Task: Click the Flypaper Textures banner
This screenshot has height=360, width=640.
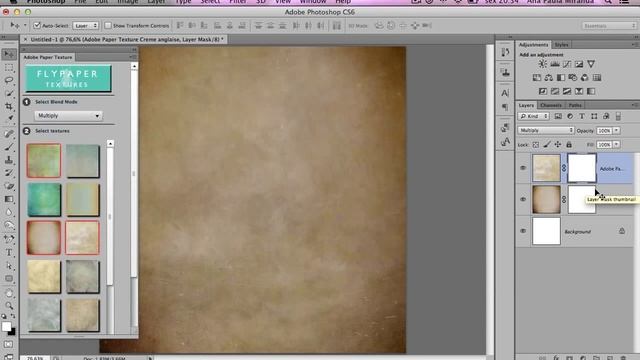Action: coord(68,78)
